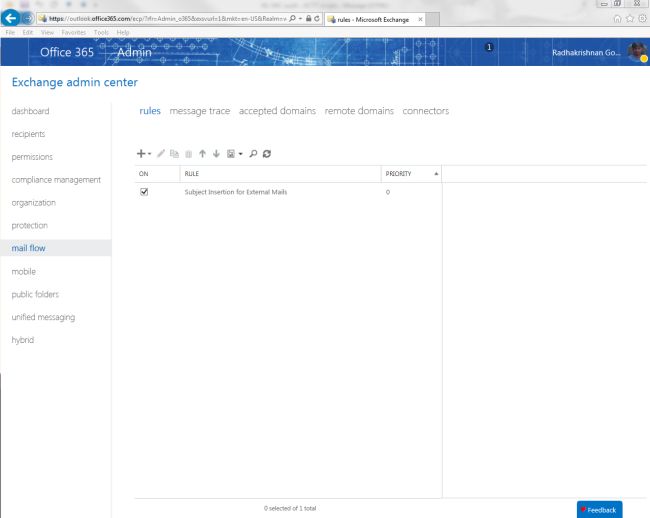
Task: Open a new browser tab
Action: 433,19
